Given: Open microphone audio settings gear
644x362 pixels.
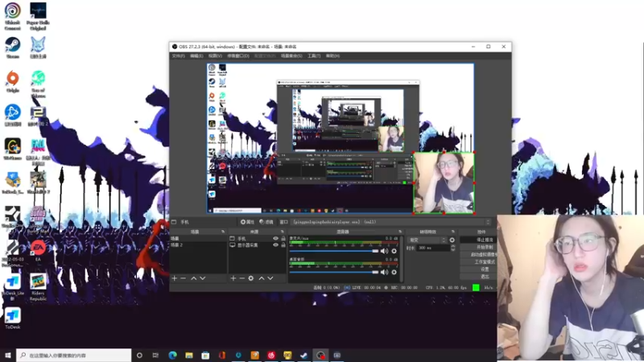Looking at the screenshot, I should tap(394, 251).
